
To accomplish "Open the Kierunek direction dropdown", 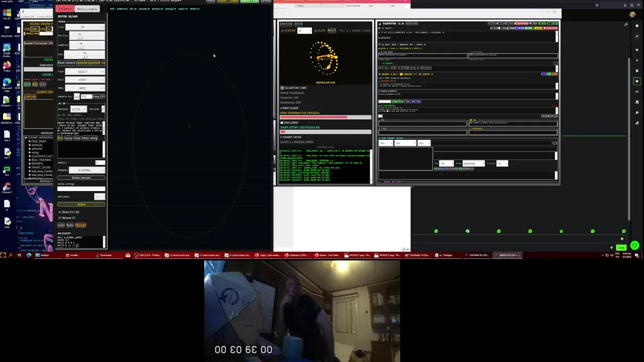I will click(100, 197).
